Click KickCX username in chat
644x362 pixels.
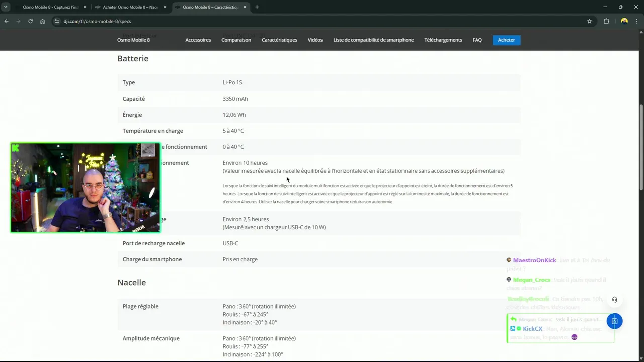532,329
